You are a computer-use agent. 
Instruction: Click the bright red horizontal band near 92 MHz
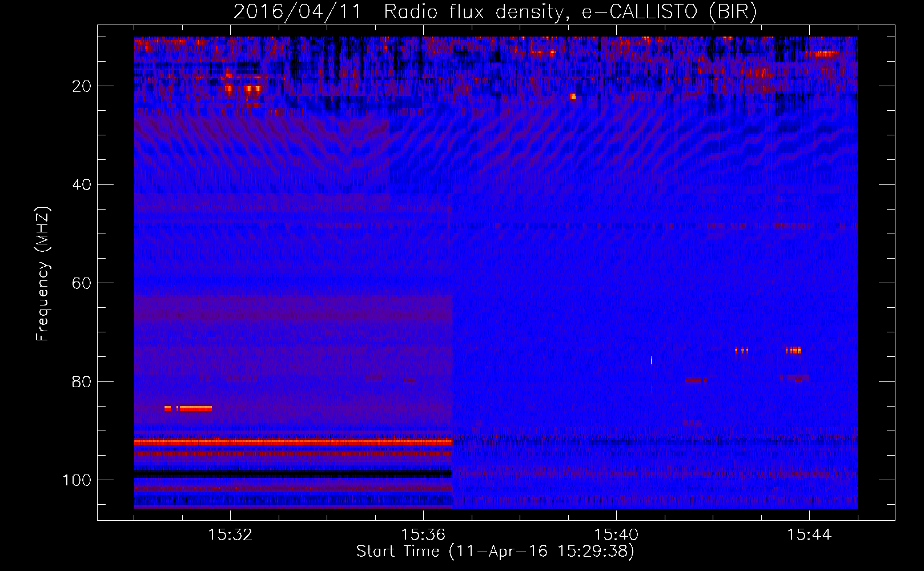point(293,442)
